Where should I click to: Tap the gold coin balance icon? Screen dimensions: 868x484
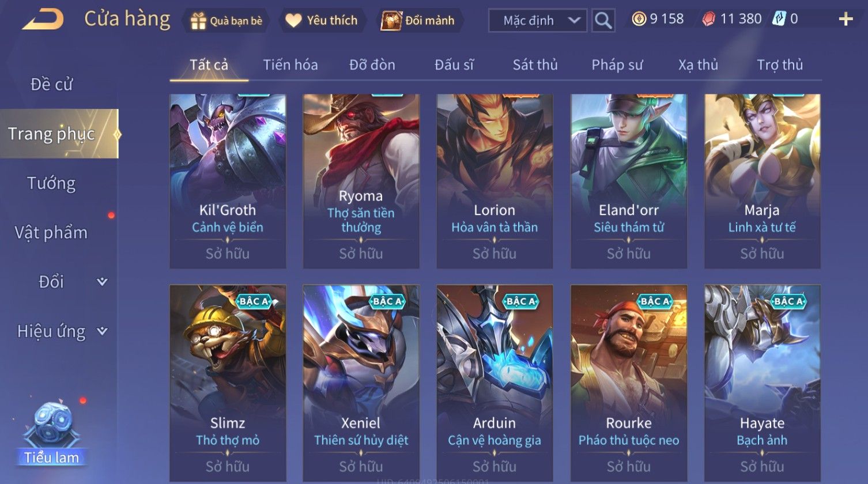[x=639, y=19]
